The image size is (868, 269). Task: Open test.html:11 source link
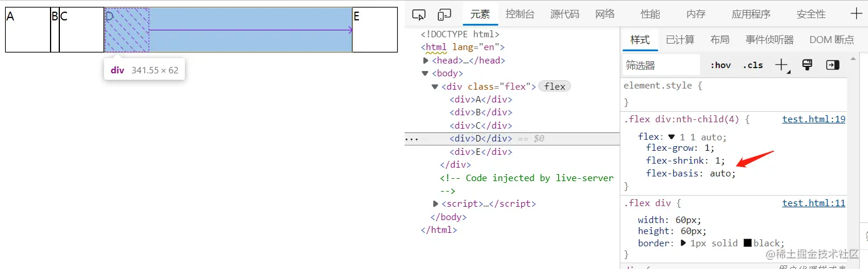coord(813,203)
